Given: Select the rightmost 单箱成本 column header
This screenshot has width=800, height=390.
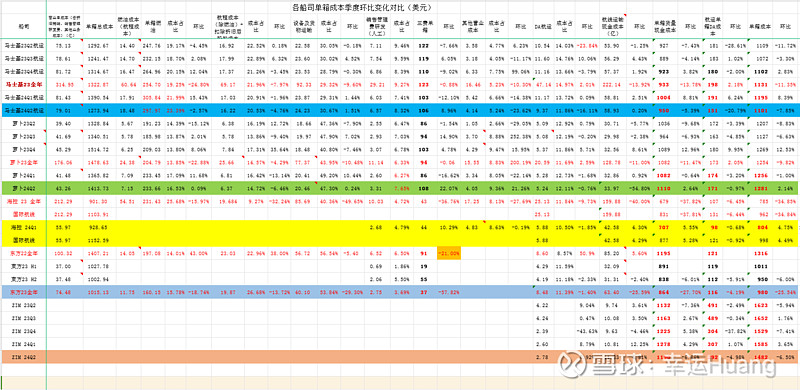Looking at the screenshot, I should click(x=758, y=25).
